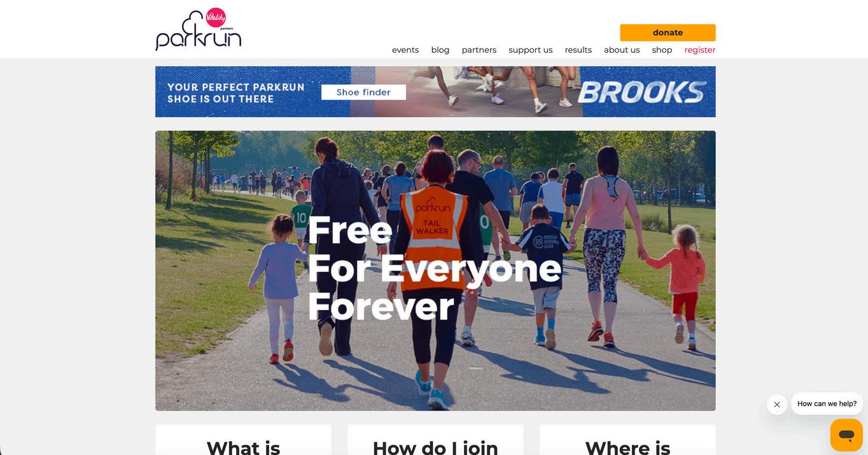Viewport: 868px width, 455px height.
Task: Open the about us menu
Action: coord(622,50)
